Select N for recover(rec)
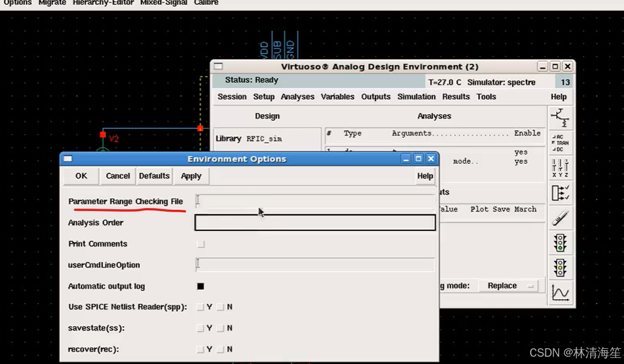624x364 pixels. 220,349
